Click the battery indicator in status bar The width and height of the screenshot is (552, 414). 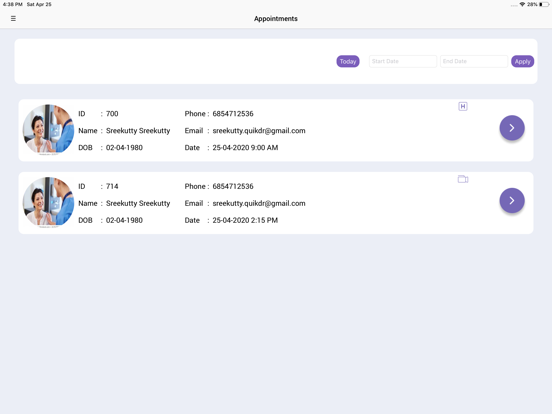click(544, 4)
